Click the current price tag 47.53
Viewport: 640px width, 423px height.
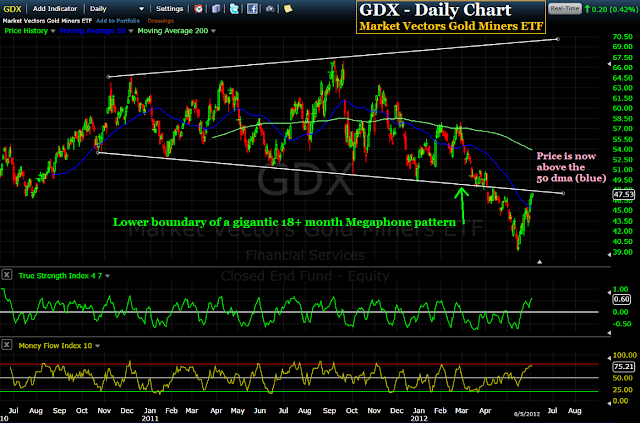pyautogui.click(x=624, y=194)
